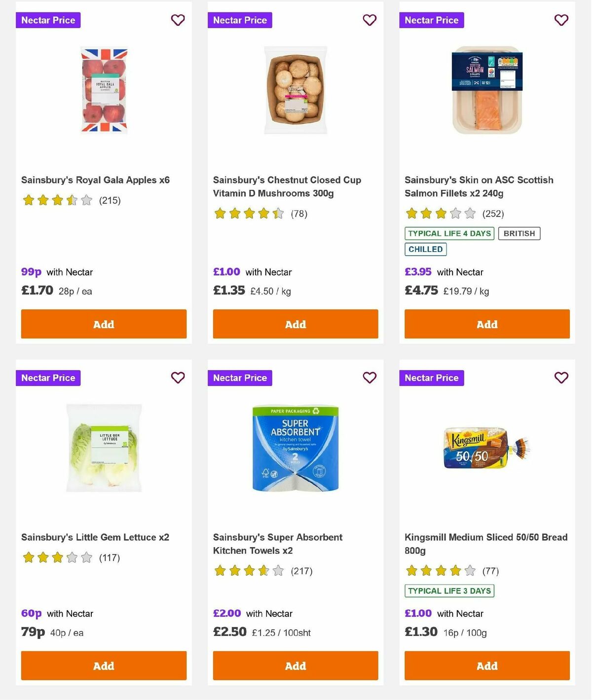This screenshot has height=700, width=592.
Task: Favourite the Chestnut Closed Cup Mushrooms
Action: 370,20
